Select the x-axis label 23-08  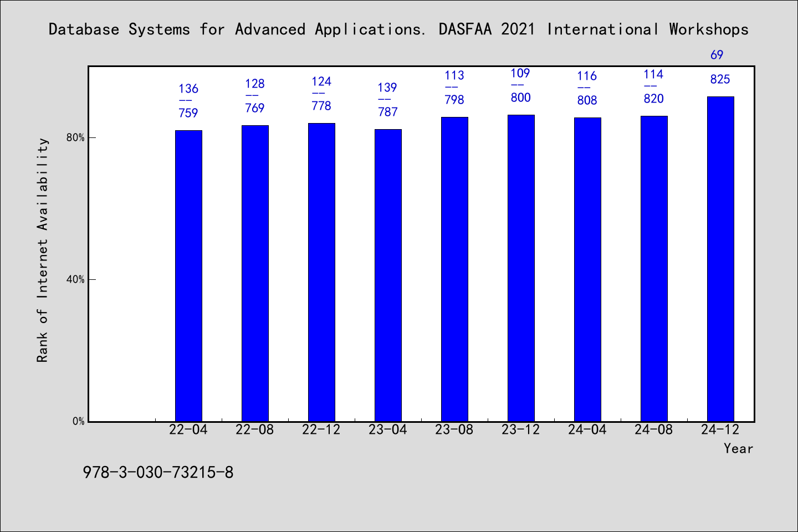[x=454, y=429]
